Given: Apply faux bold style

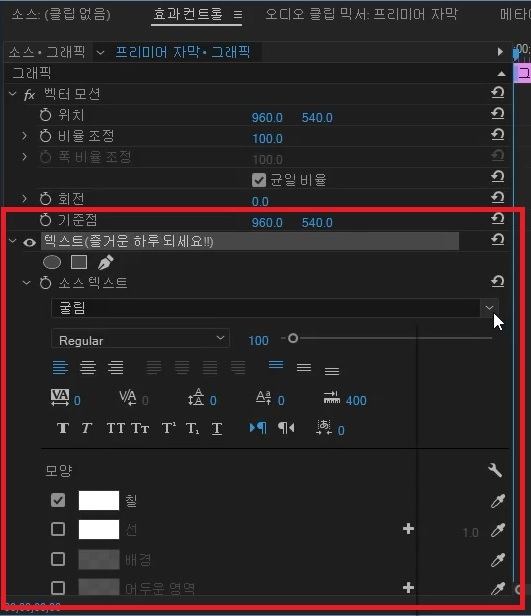Looking at the screenshot, I should click(x=63, y=428).
